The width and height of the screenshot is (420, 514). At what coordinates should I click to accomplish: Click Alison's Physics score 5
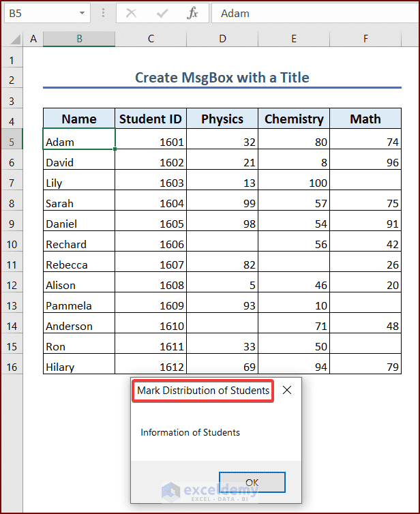tap(222, 282)
